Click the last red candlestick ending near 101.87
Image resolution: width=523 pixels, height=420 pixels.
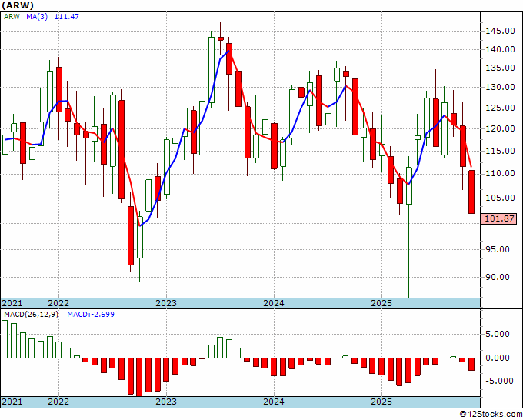(471, 192)
